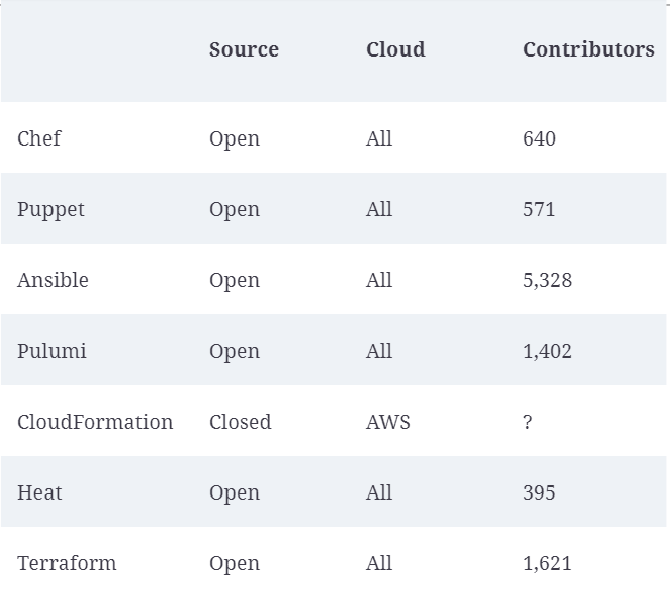The image size is (670, 600).
Task: Click Heat's 395 contributors value
Action: coord(539,493)
